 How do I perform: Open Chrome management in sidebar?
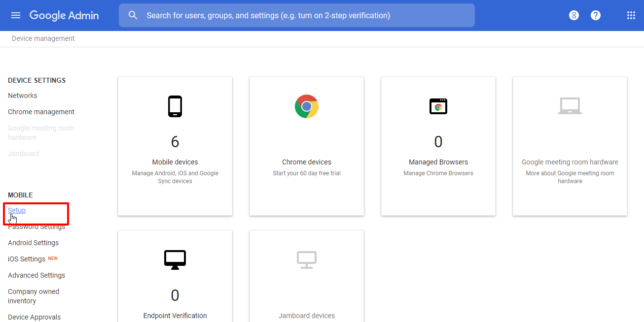41,112
